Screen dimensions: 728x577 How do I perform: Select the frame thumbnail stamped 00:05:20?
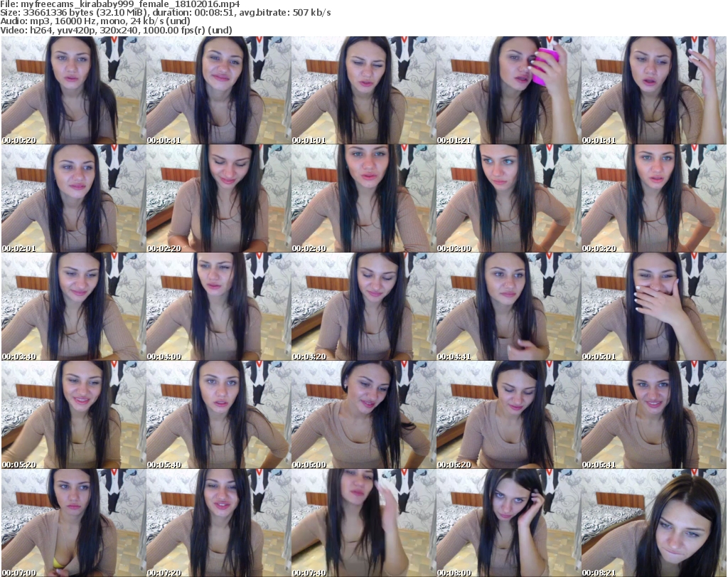[74, 415]
